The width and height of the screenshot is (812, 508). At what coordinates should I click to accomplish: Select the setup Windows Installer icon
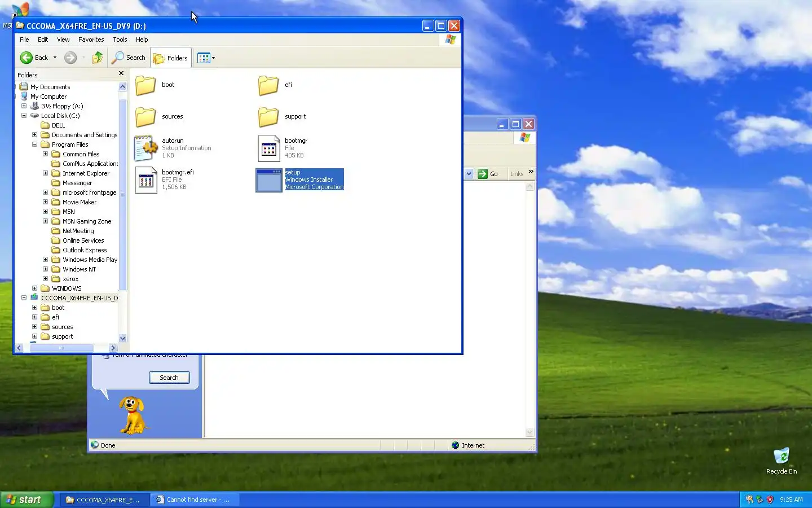[x=269, y=180]
